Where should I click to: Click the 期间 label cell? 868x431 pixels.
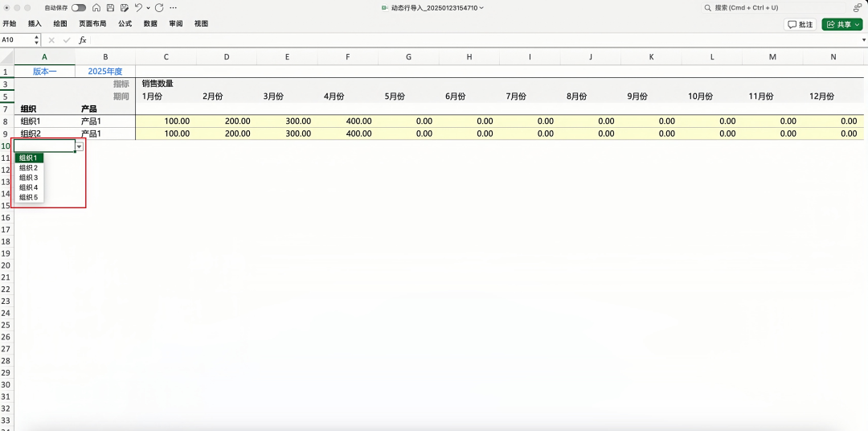(x=121, y=96)
